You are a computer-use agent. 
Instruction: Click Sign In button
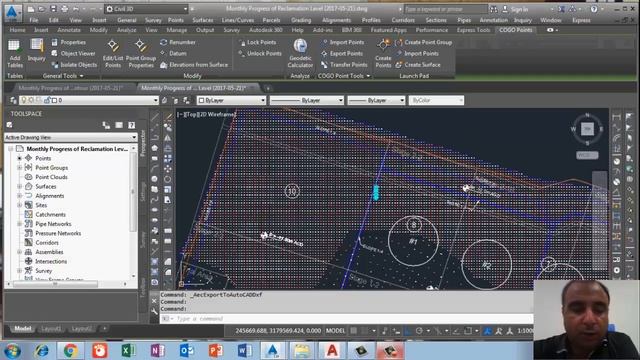pyautogui.click(x=516, y=9)
